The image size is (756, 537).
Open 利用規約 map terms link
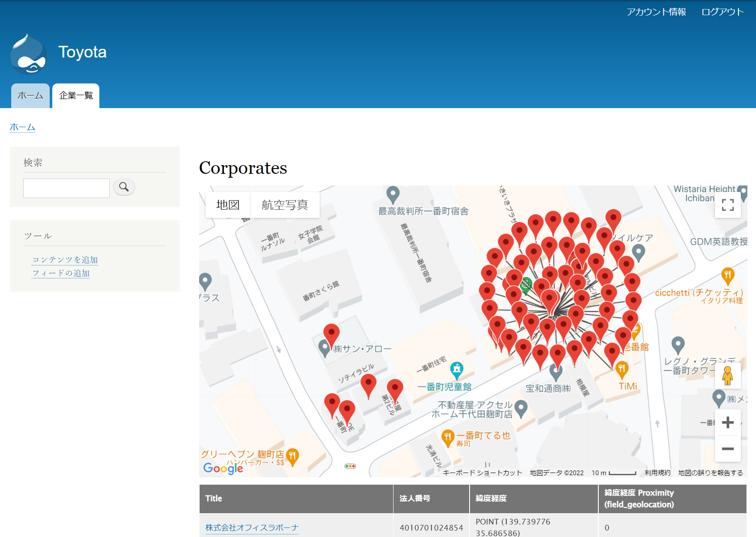[x=658, y=473]
